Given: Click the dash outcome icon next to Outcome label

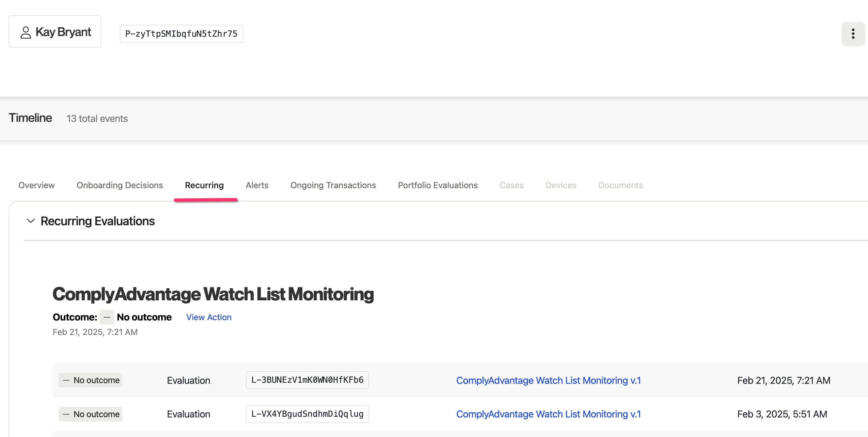Looking at the screenshot, I should point(107,317).
